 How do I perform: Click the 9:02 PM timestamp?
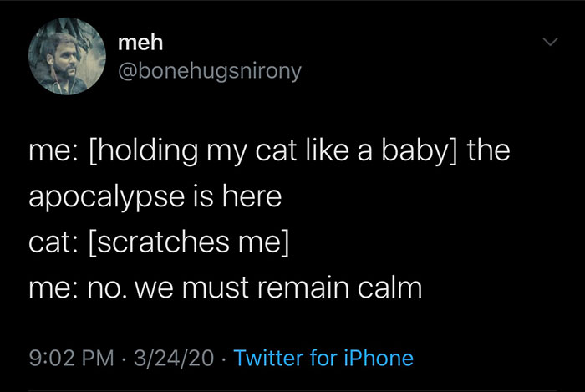(71, 358)
